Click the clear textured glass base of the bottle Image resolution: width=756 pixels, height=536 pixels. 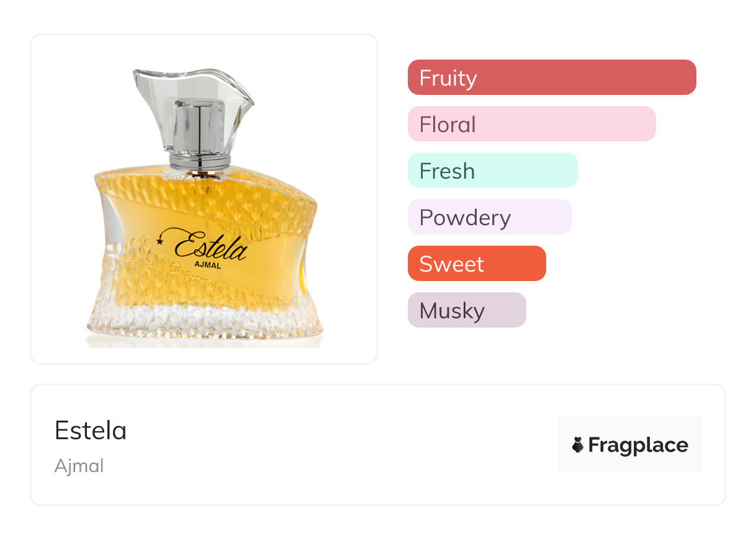click(x=205, y=323)
